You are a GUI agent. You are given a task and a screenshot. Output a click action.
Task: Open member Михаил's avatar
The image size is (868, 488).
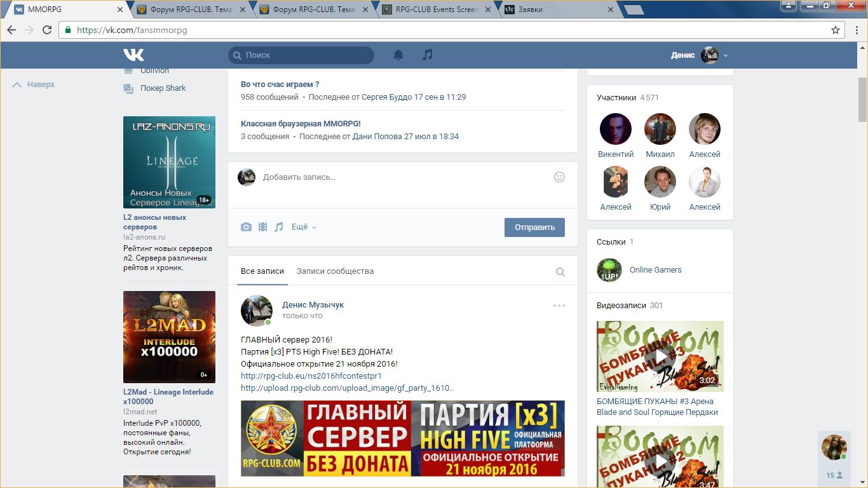click(x=660, y=129)
